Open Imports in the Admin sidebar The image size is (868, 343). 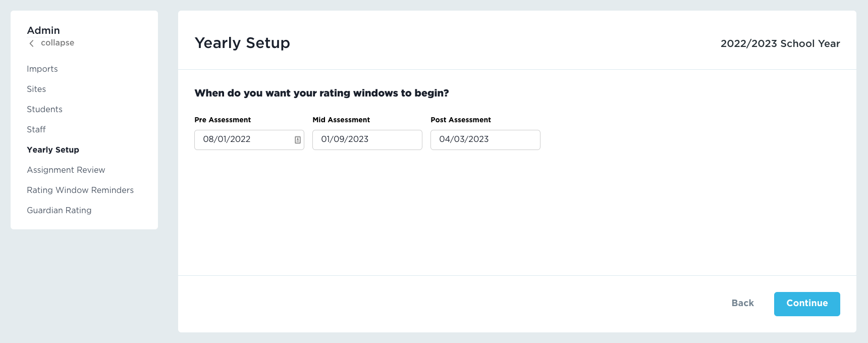tap(42, 69)
